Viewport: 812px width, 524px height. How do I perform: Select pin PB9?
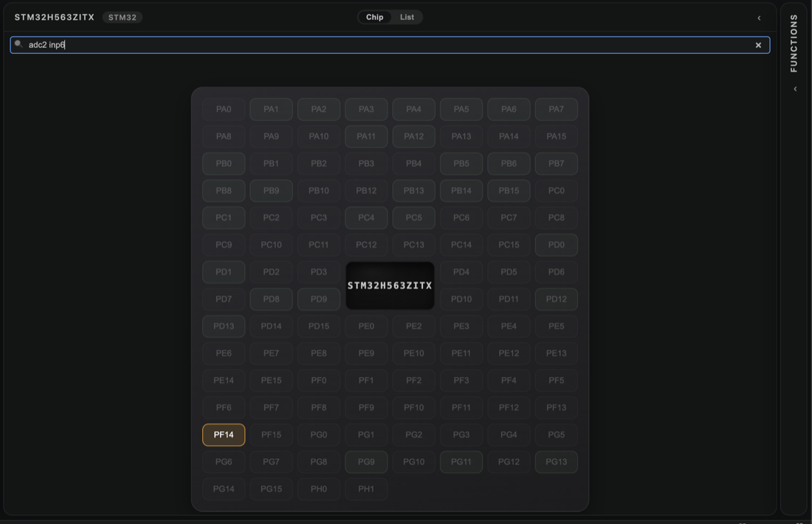coord(272,190)
